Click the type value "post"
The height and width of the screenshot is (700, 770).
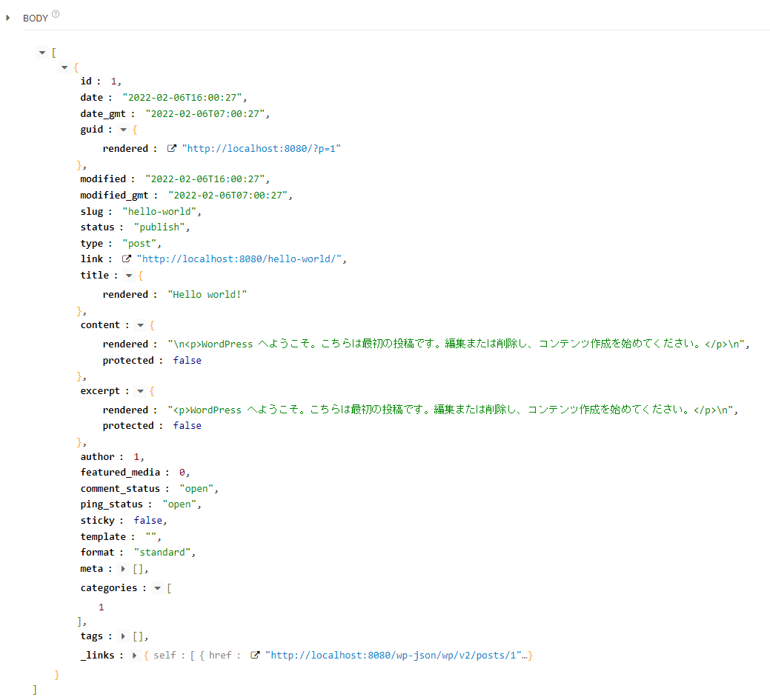coord(139,244)
